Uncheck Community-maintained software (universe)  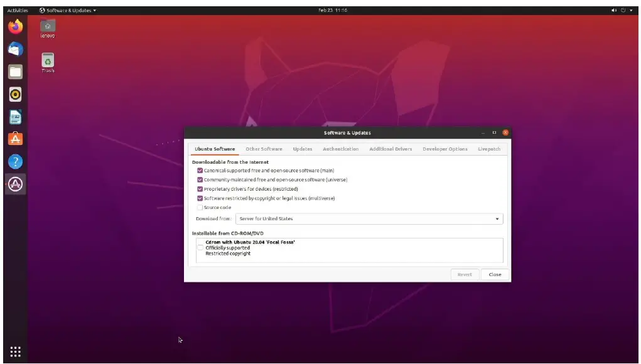pos(201,179)
